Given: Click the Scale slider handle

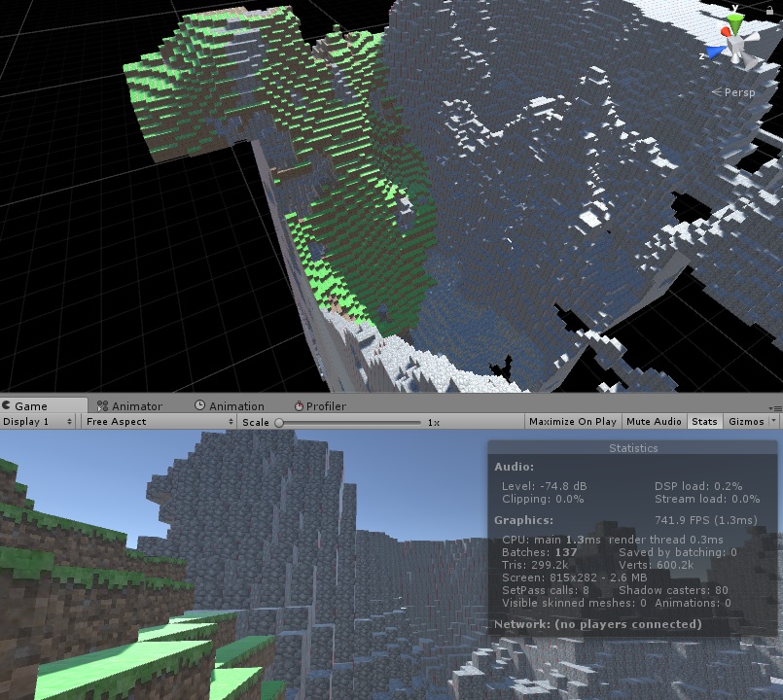Looking at the screenshot, I should click(x=279, y=423).
